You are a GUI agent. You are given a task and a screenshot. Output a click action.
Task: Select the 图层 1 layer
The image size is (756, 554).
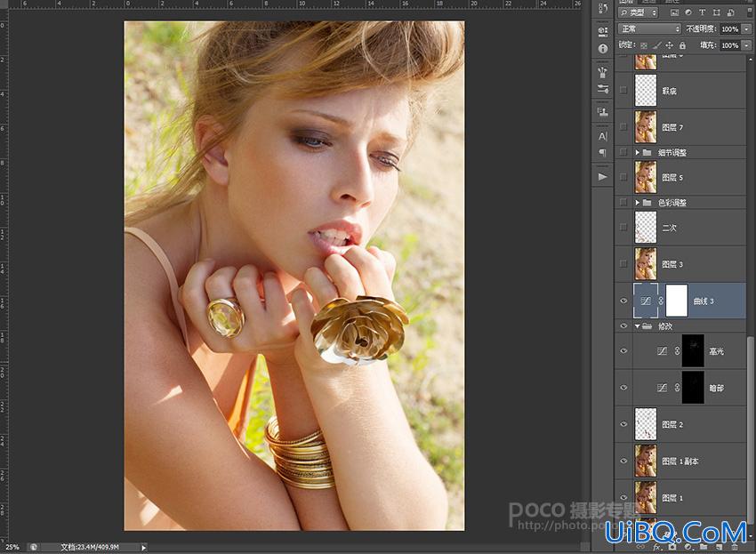(680, 498)
